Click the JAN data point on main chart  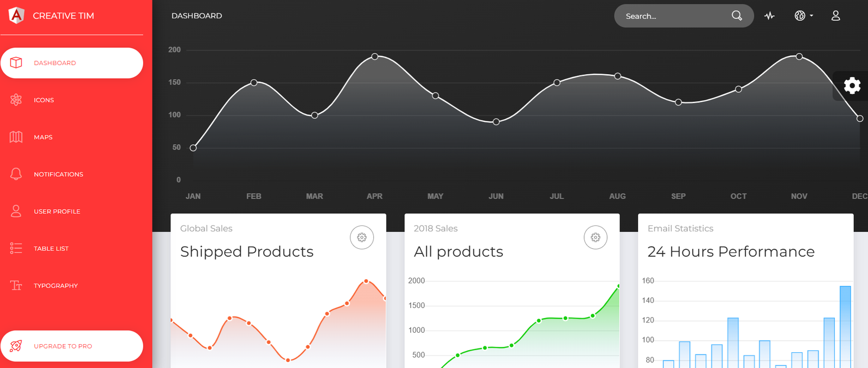point(193,147)
